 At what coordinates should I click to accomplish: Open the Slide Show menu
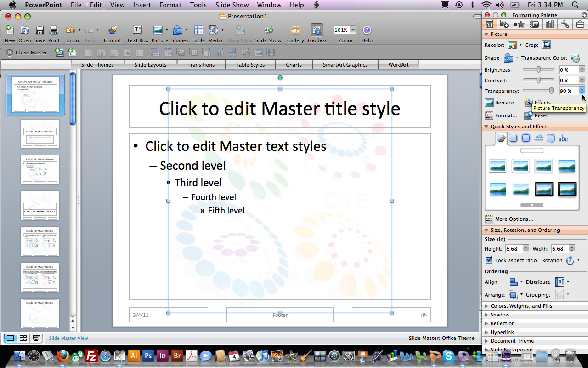point(232,5)
